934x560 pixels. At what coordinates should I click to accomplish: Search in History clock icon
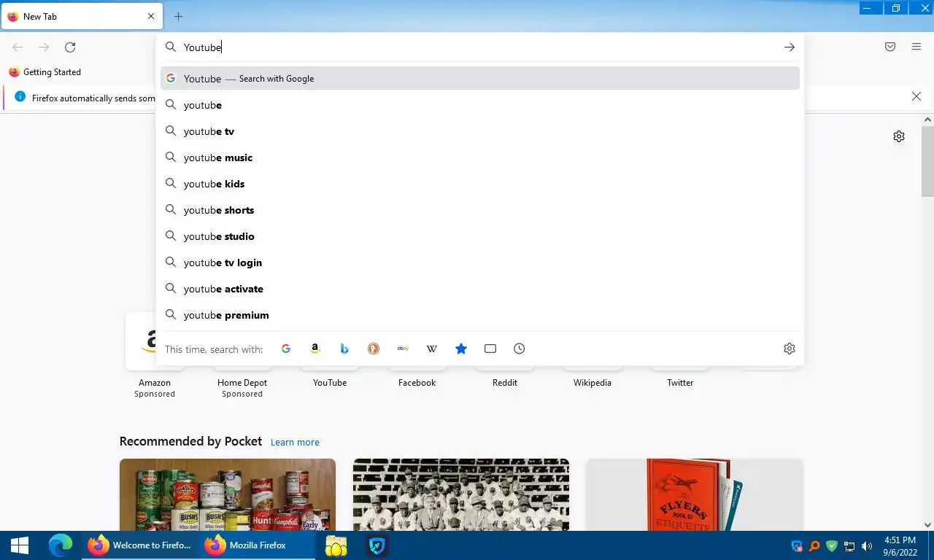pyautogui.click(x=520, y=349)
